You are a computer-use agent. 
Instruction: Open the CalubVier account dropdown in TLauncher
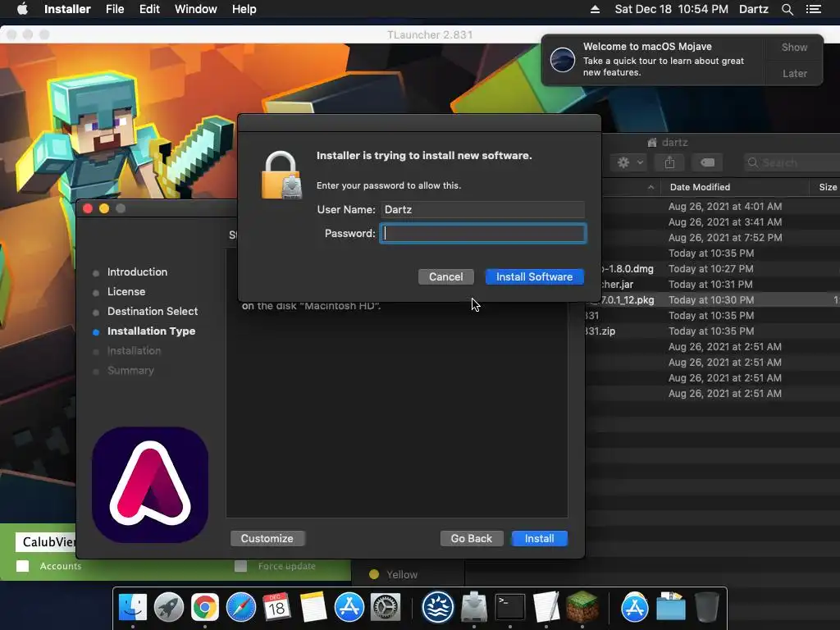coord(46,541)
